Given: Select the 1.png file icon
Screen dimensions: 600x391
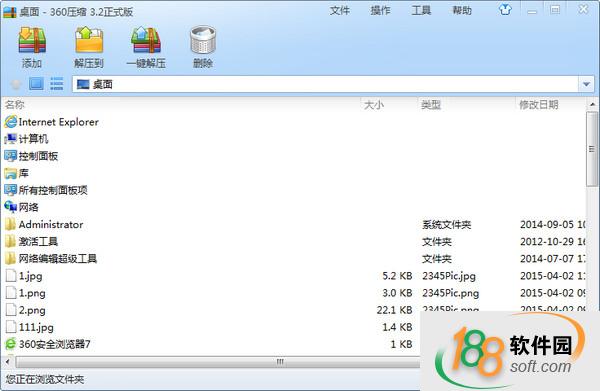Looking at the screenshot, I should tap(11, 293).
